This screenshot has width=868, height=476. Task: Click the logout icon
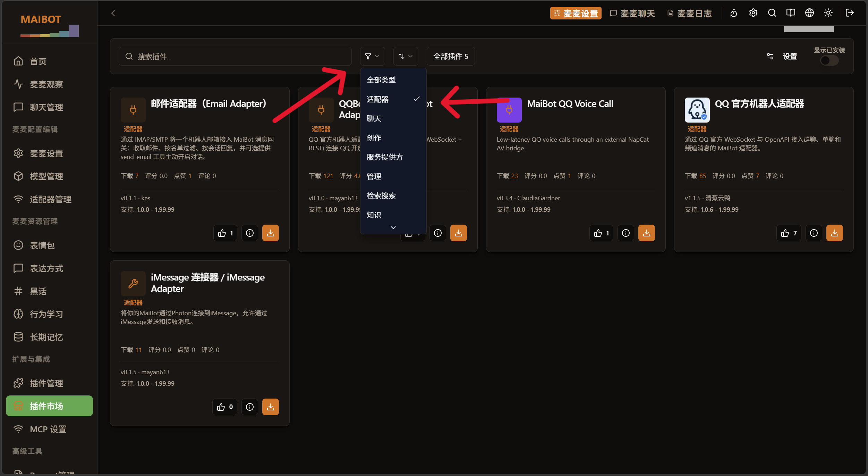pos(850,13)
